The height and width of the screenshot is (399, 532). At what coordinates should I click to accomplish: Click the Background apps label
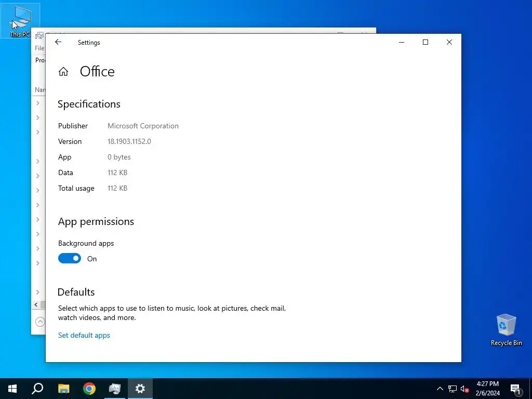pos(86,243)
